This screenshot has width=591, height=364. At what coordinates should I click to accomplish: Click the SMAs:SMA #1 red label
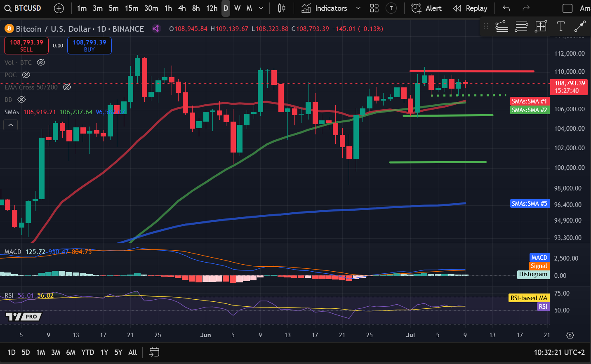(x=530, y=101)
